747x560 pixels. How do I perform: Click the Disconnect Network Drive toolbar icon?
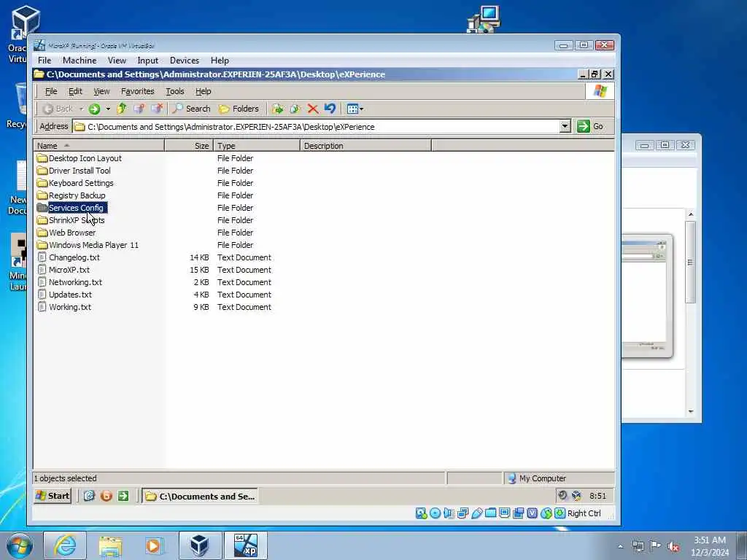157,109
